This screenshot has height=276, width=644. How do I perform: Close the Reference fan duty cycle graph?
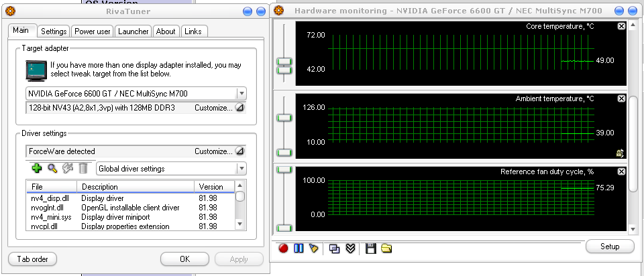pyautogui.click(x=621, y=171)
